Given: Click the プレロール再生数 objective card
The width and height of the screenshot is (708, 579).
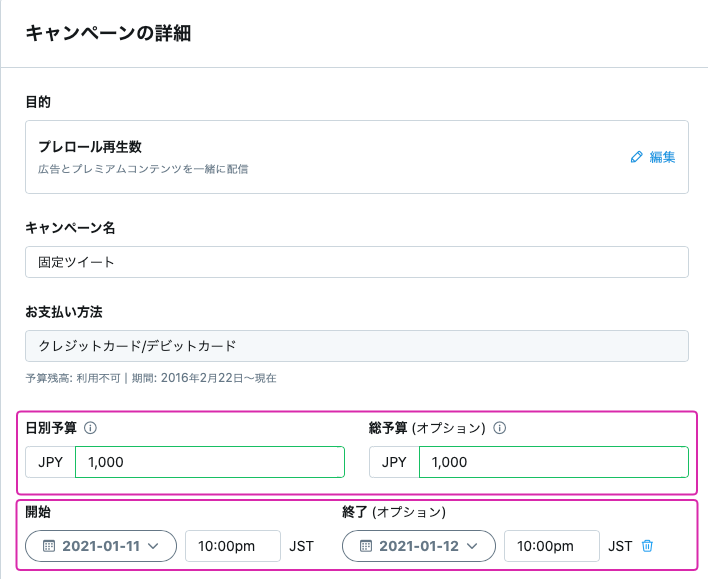Looking at the screenshot, I should pyautogui.click(x=357, y=157).
